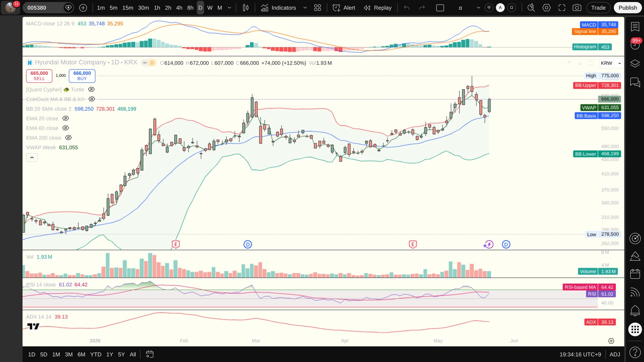Expand the time interval dropdown chevron
The height and width of the screenshot is (362, 644).
tap(229, 8)
